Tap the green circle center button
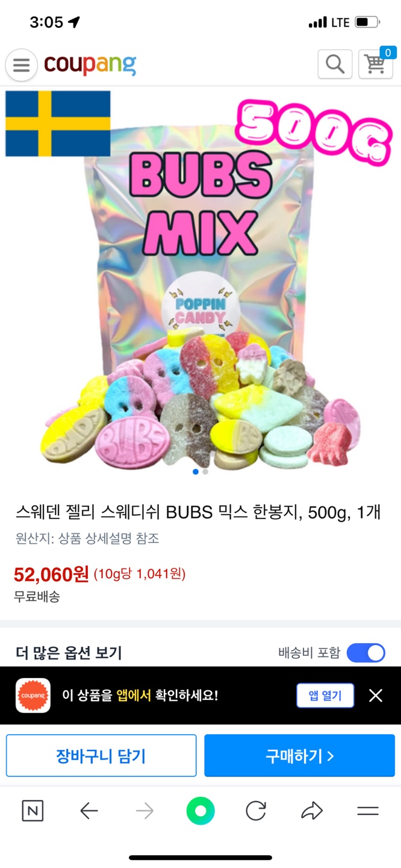Image resolution: width=401 pixels, height=868 pixels. (x=200, y=811)
